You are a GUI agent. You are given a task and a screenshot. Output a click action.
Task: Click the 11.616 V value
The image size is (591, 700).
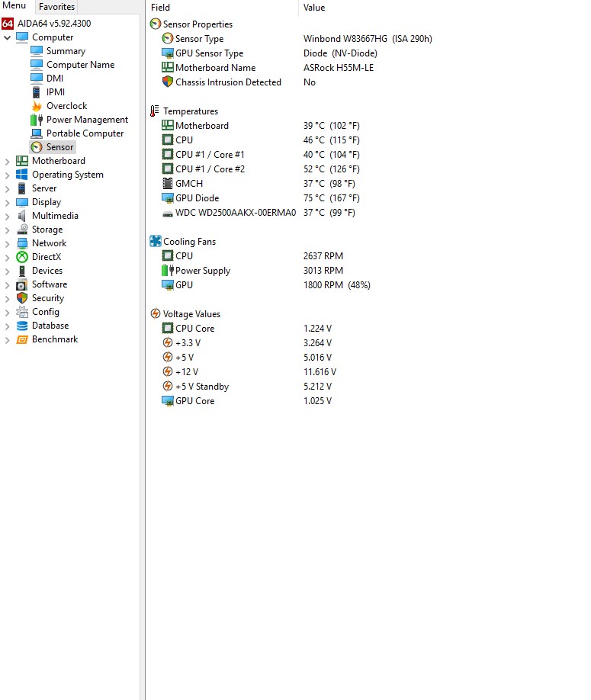pos(320,372)
